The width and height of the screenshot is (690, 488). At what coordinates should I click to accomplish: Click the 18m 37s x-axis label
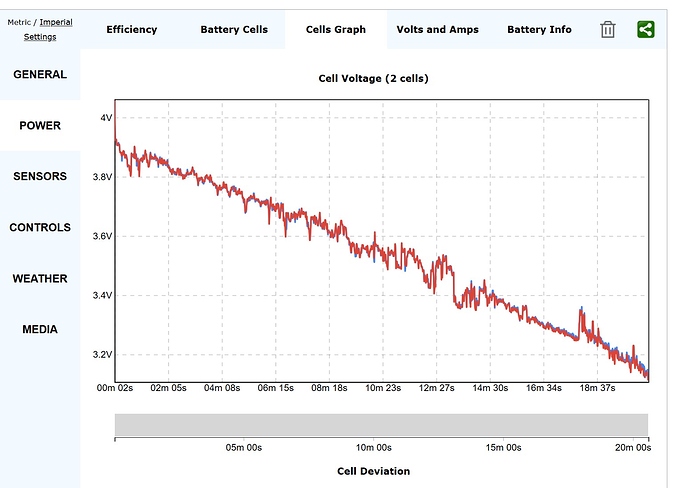pos(597,388)
